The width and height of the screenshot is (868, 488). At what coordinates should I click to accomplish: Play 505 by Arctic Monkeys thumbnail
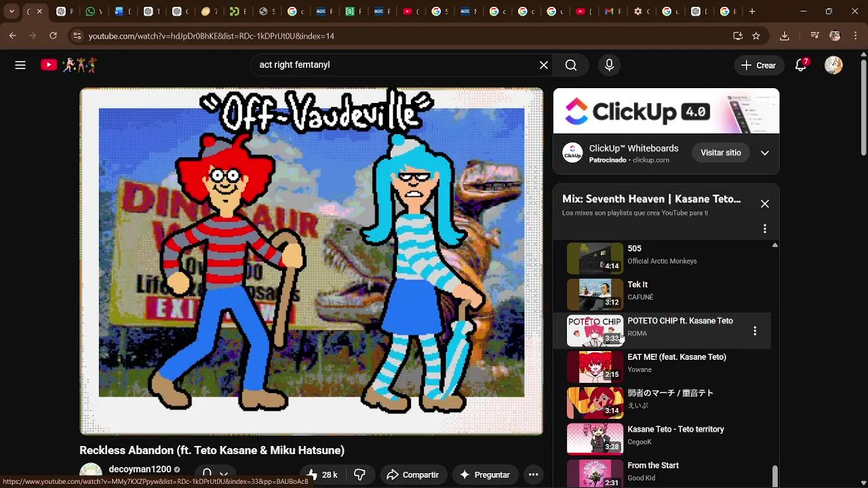coord(595,258)
